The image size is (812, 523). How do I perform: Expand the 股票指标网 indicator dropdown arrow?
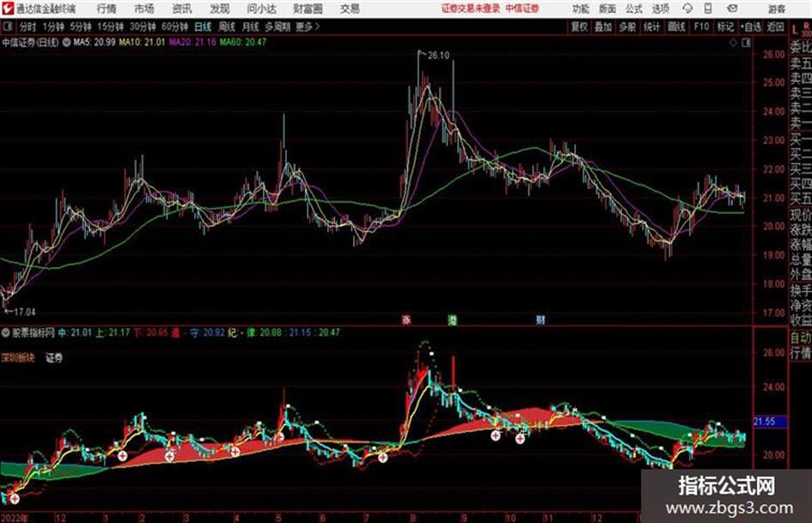(6, 333)
